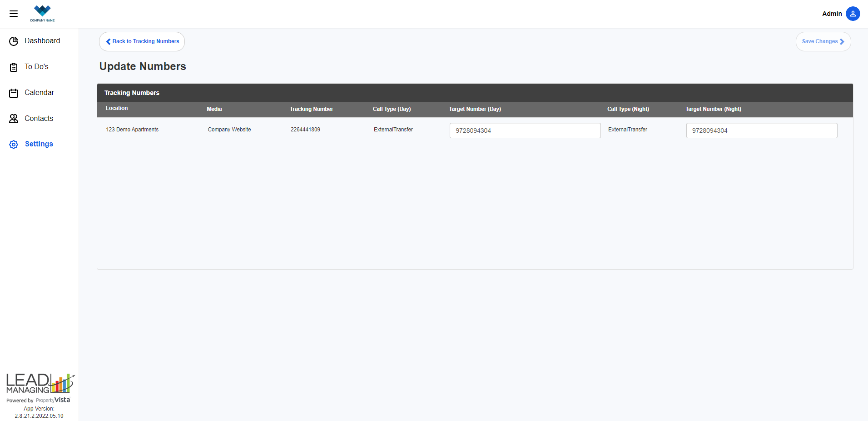Click the Media column header
The image size is (868, 421).
(214, 109)
